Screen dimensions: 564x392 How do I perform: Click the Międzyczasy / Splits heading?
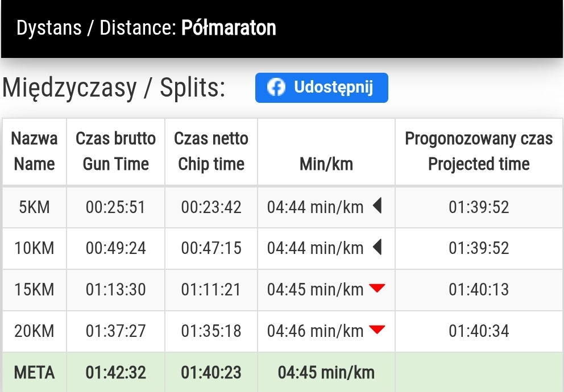114,88
